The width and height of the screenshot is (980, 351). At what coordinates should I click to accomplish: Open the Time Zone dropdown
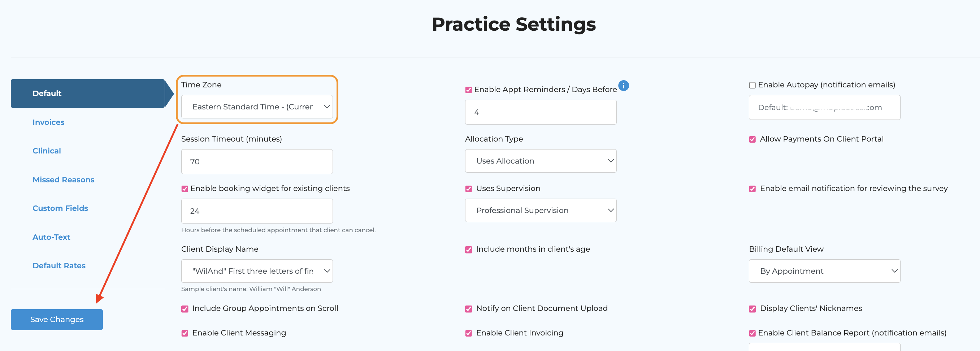(x=257, y=107)
